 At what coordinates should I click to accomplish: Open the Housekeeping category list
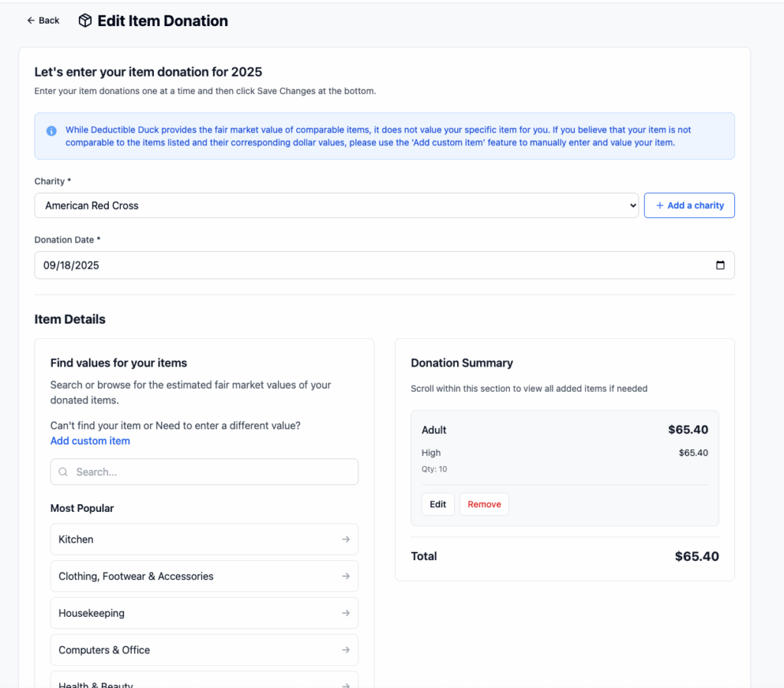pos(191,613)
